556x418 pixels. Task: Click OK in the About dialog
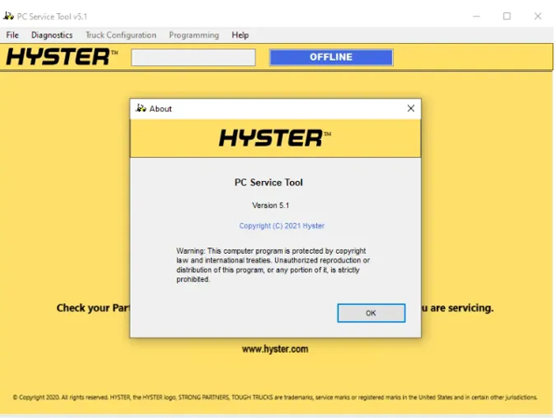(x=371, y=313)
